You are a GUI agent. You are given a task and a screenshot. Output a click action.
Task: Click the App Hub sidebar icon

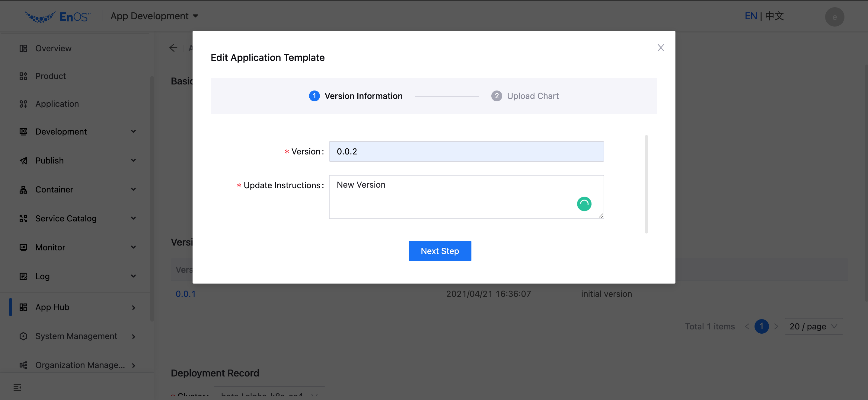23,307
